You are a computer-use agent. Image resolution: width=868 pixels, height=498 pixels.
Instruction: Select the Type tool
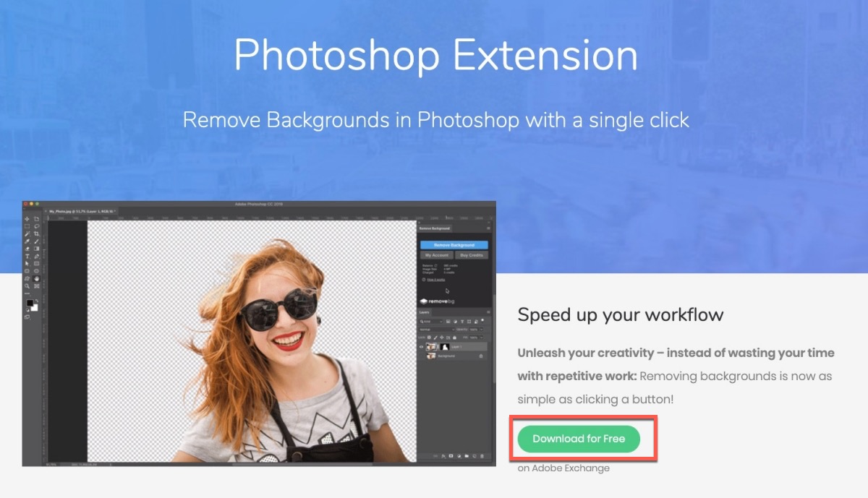pos(27,256)
